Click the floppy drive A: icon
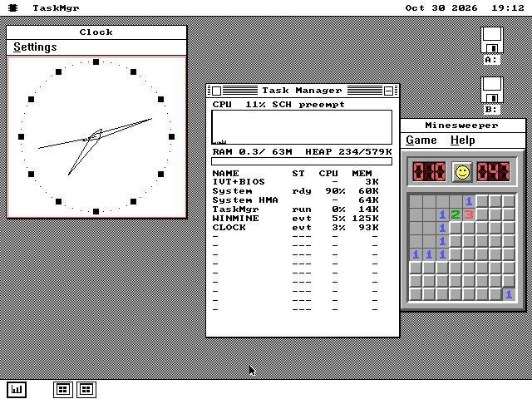Image resolution: width=532 pixels, height=399 pixels. click(x=491, y=45)
